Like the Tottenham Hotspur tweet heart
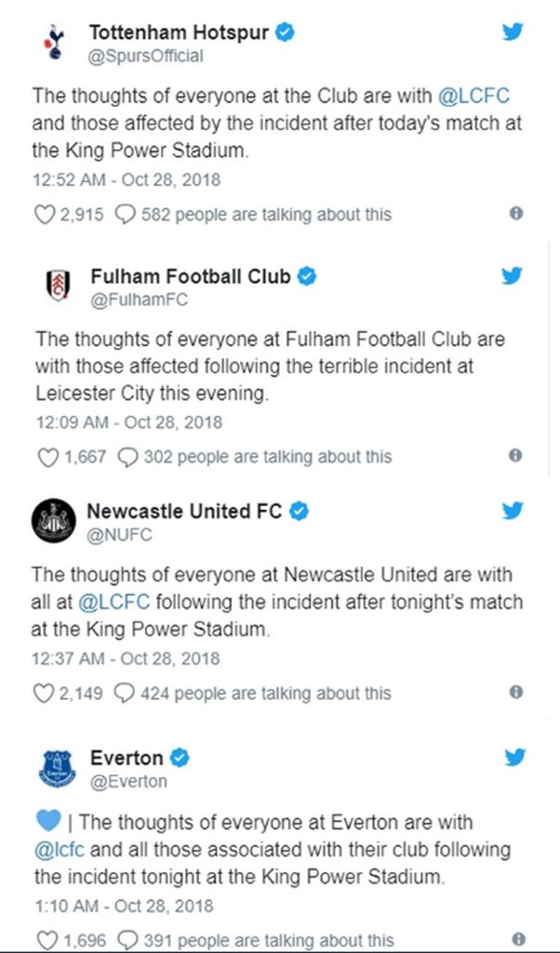 (45, 214)
